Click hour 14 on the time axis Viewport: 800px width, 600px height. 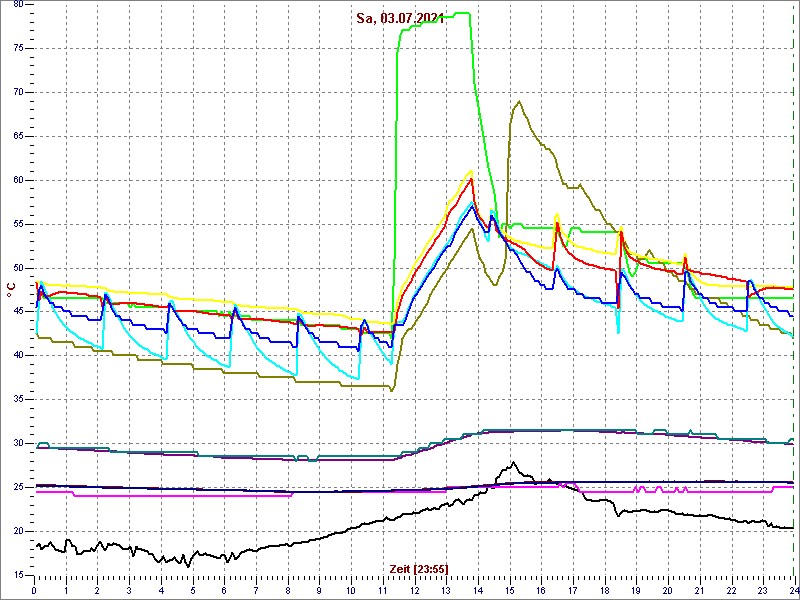click(x=478, y=591)
